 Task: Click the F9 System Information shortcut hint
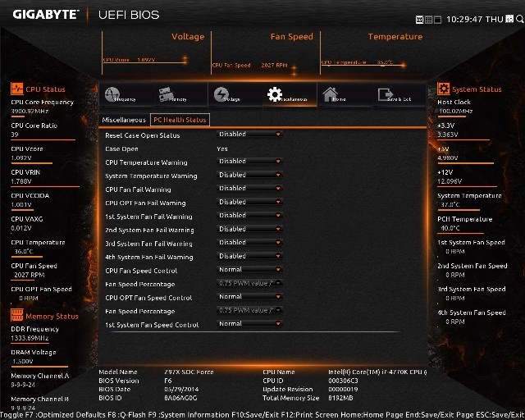coord(189,414)
